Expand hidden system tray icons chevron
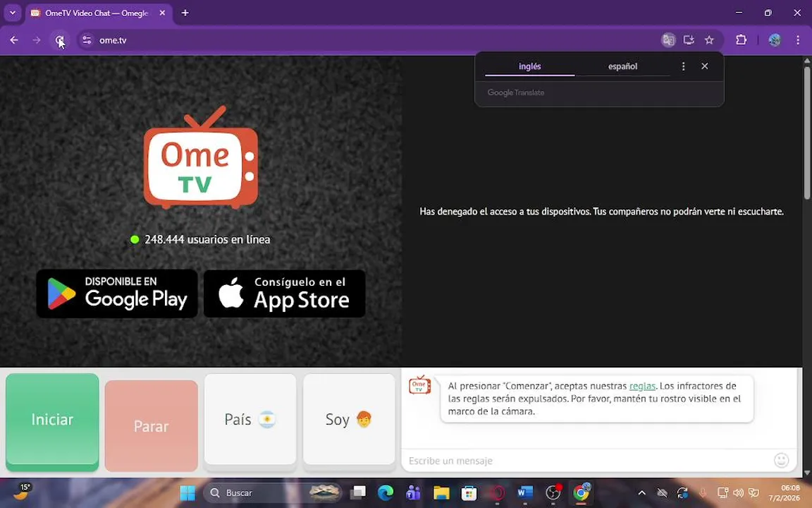 641,493
